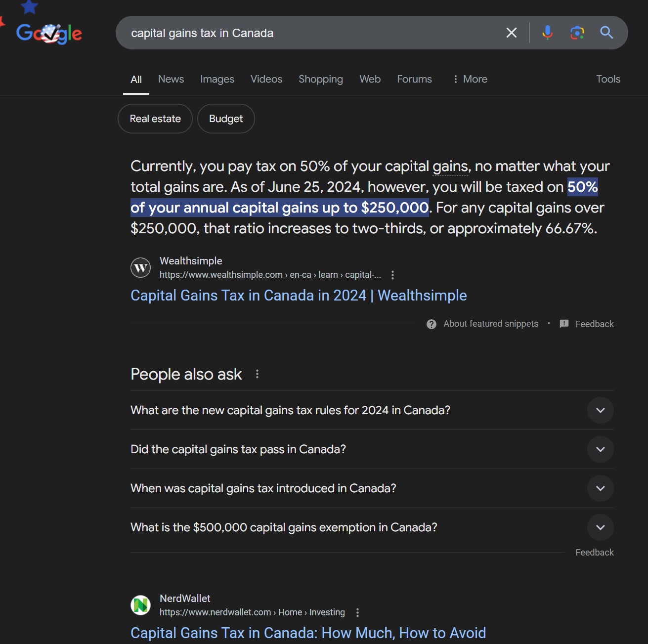The height and width of the screenshot is (644, 648).
Task: Select the Real estate filter chip
Action: [155, 119]
